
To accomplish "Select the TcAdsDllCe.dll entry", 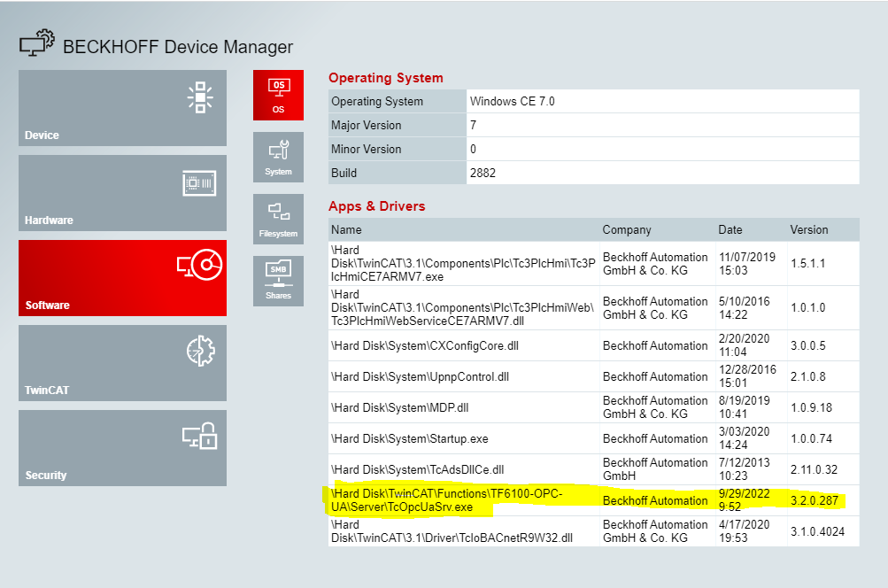I will 417,469.
